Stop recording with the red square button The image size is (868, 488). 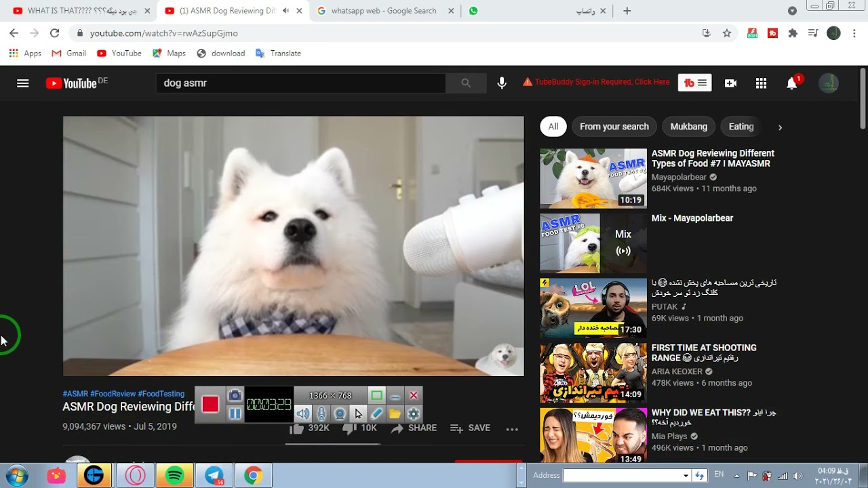click(x=210, y=405)
